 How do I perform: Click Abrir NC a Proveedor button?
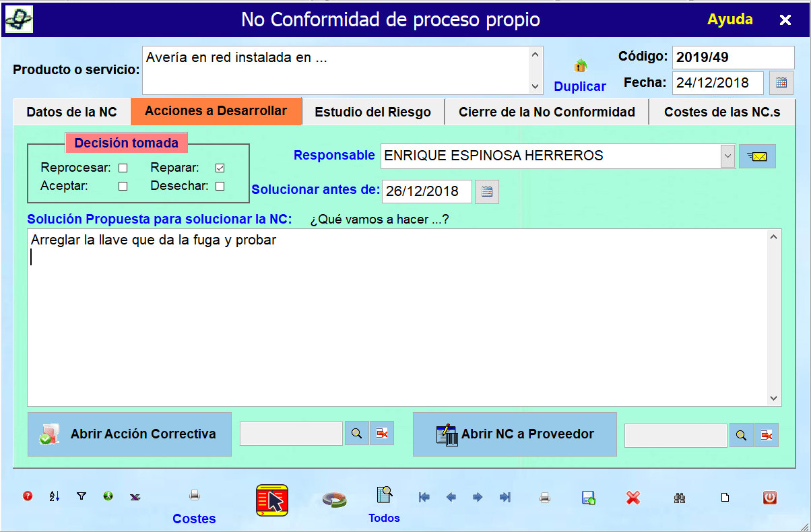(x=515, y=434)
